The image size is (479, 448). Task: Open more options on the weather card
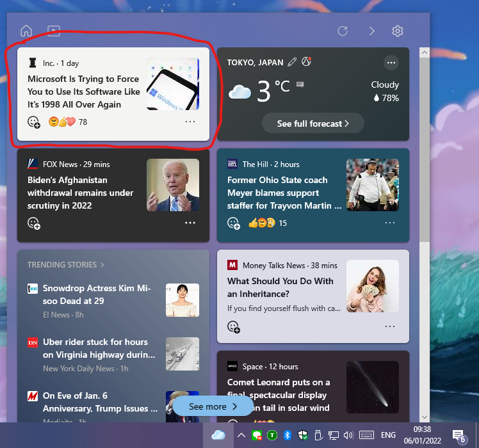click(x=391, y=63)
